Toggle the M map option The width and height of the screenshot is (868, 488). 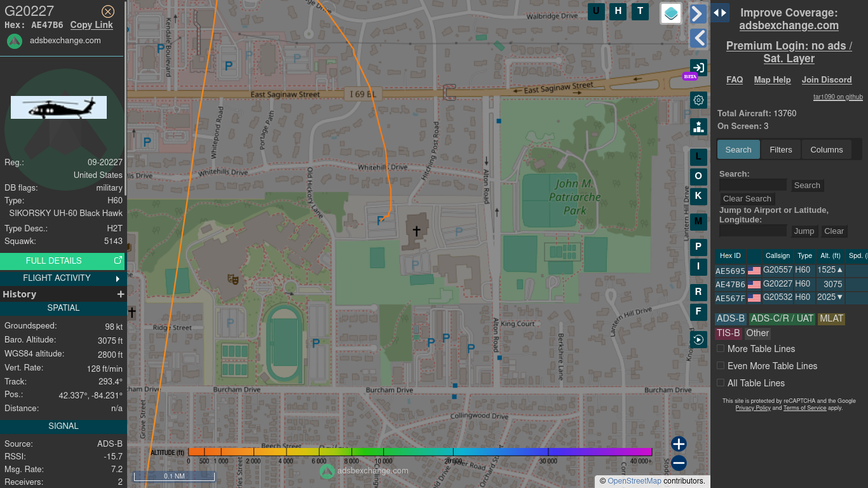tap(698, 221)
